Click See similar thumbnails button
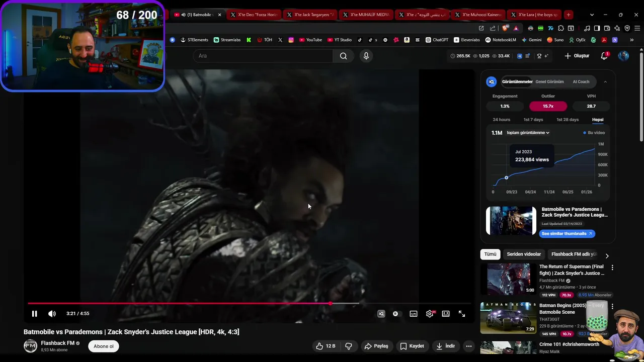The width and height of the screenshot is (644, 362). click(x=568, y=233)
